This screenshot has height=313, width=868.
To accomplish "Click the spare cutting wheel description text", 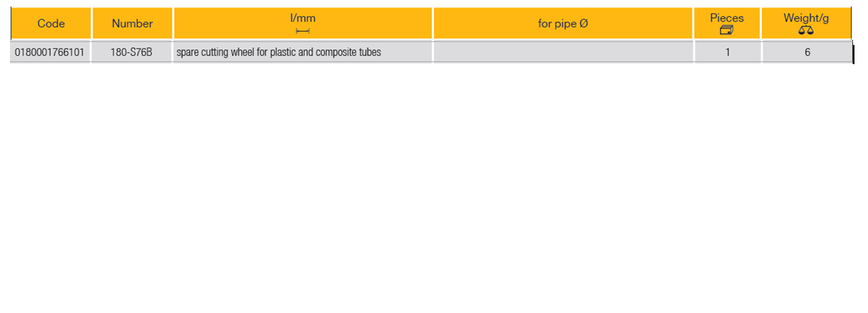I will tap(279, 52).
